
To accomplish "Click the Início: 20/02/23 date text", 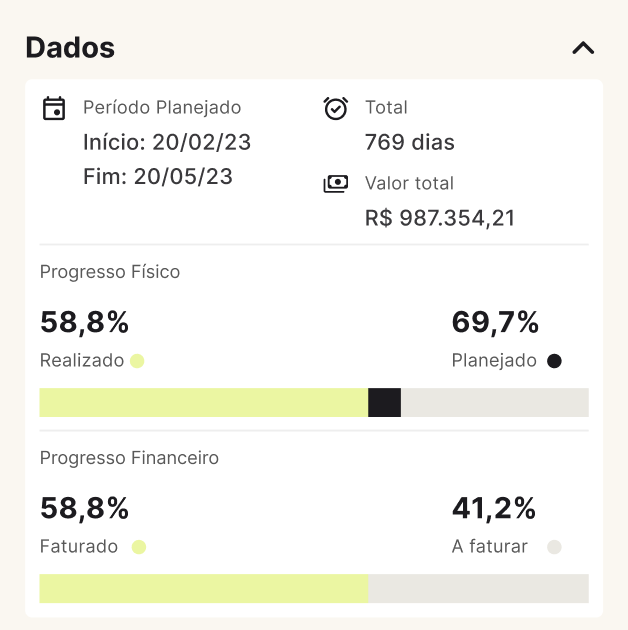I will (167, 142).
